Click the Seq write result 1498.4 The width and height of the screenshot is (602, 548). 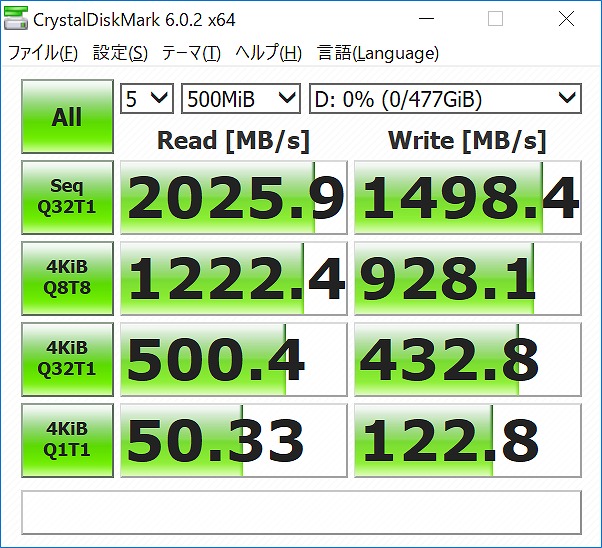pyautogui.click(x=468, y=197)
